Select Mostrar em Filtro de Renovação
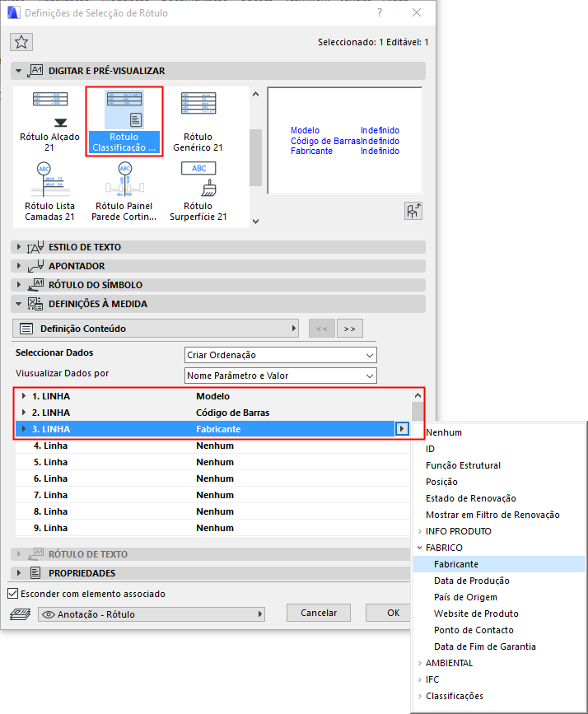Viewport: 588px width, 714px height. [x=499, y=515]
